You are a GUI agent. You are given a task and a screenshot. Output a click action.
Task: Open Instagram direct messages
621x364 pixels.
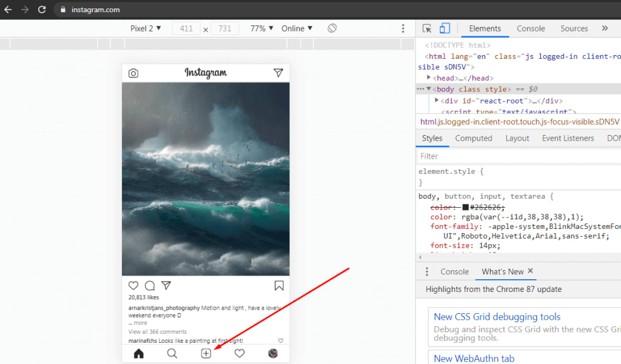(x=278, y=73)
